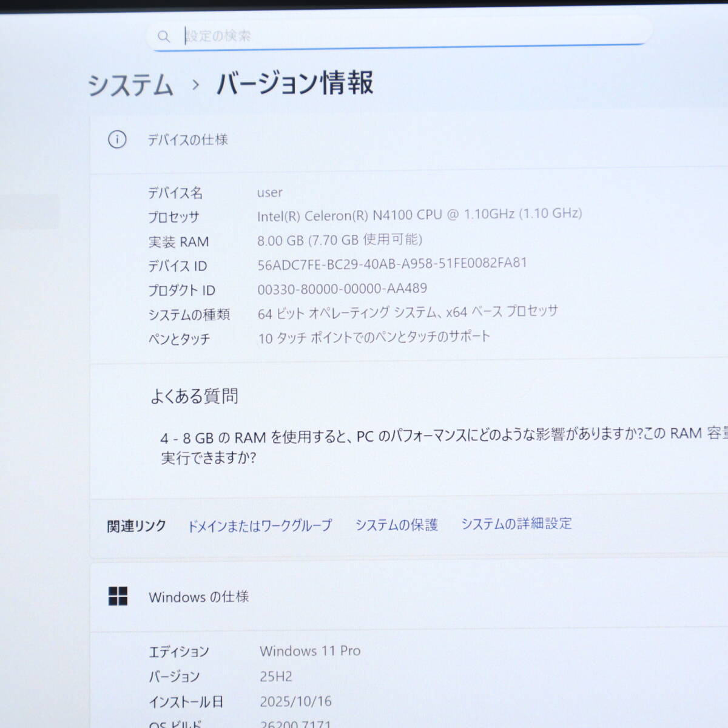Click the インストール日 label
The width and height of the screenshot is (728, 728).
(186, 702)
